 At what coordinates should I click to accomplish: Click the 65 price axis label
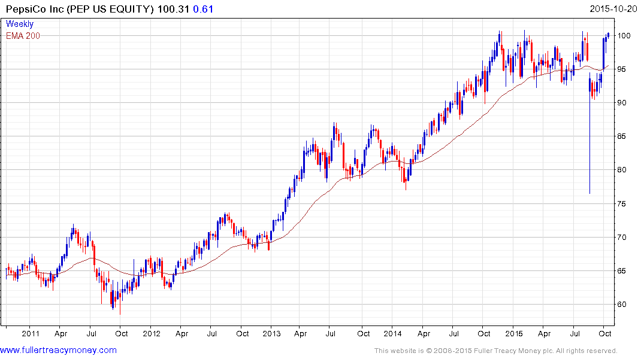tap(622, 271)
